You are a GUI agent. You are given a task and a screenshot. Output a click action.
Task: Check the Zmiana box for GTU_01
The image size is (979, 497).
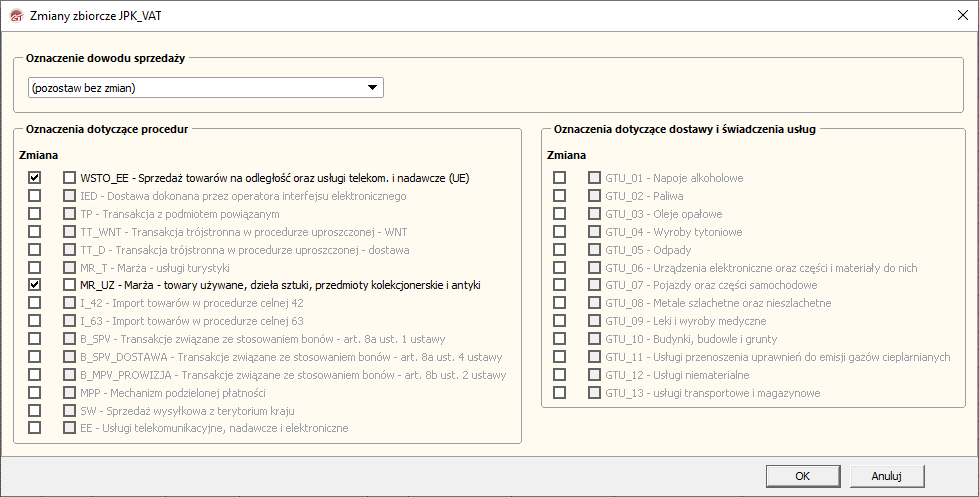point(560,177)
